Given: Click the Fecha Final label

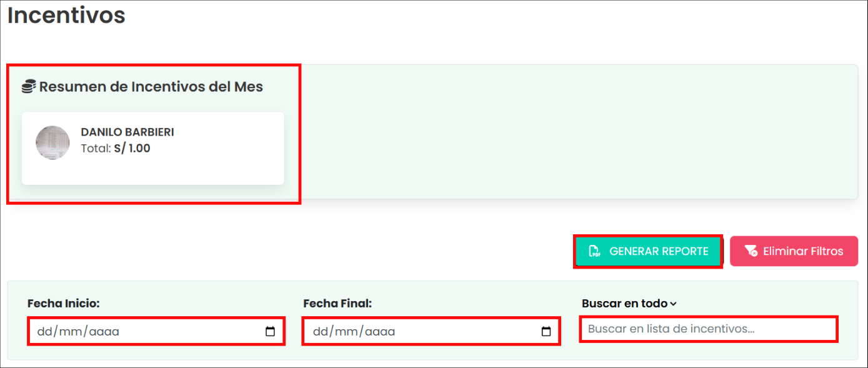Looking at the screenshot, I should click(337, 304).
